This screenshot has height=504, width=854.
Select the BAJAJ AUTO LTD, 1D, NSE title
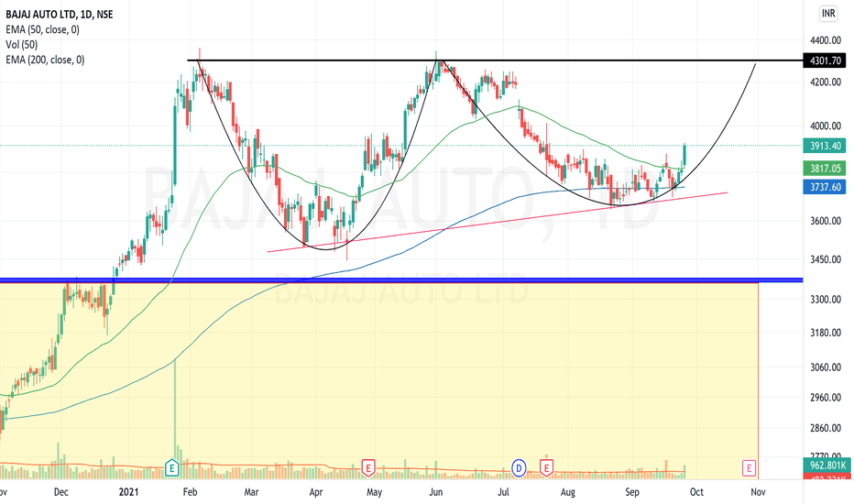pos(60,14)
